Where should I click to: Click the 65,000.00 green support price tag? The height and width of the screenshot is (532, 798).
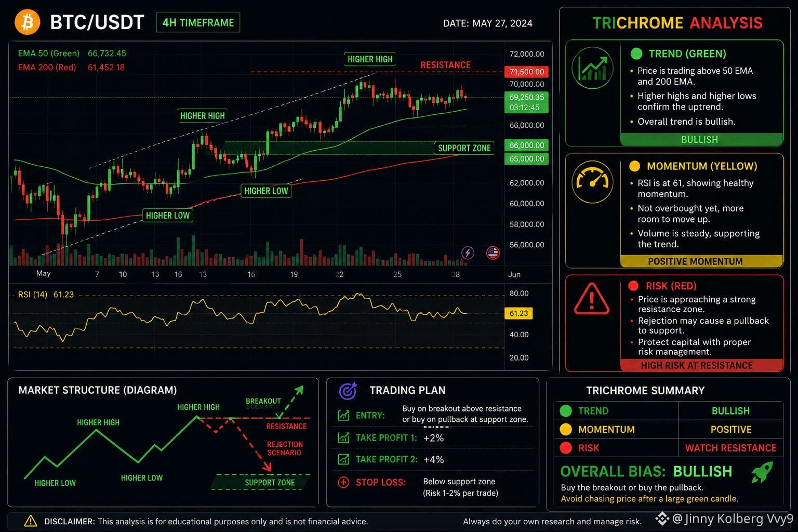(x=526, y=159)
